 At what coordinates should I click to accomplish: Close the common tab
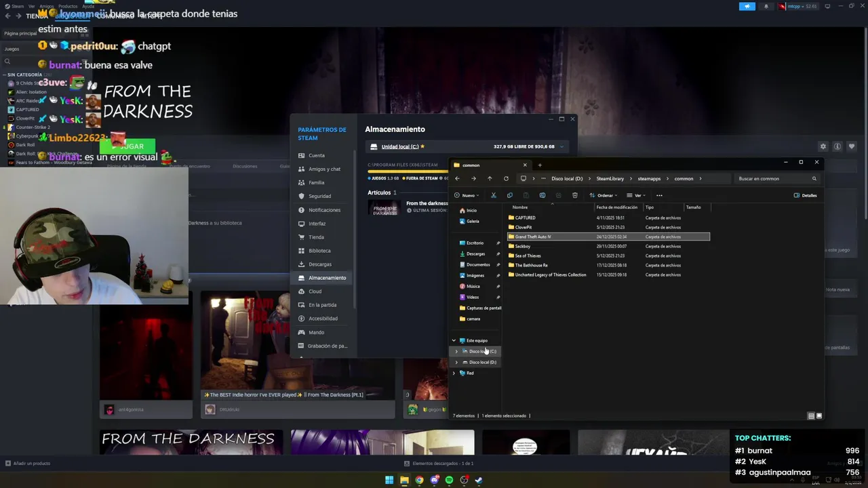pyautogui.click(x=524, y=165)
